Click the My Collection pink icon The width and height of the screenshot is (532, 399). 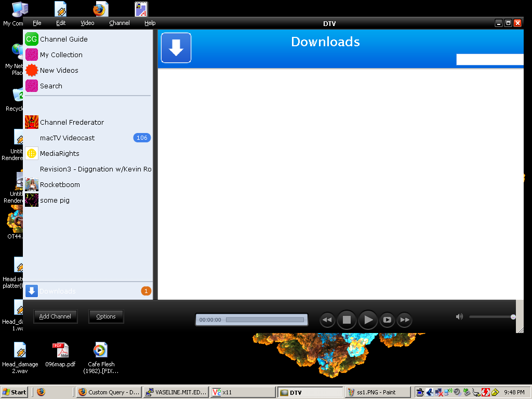pos(32,55)
